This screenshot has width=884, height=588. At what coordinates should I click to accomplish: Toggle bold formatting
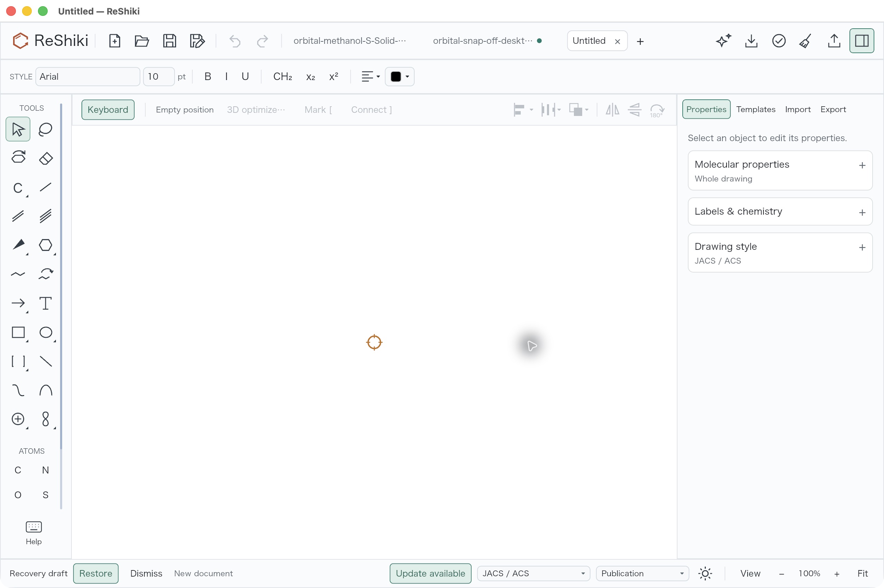click(208, 77)
